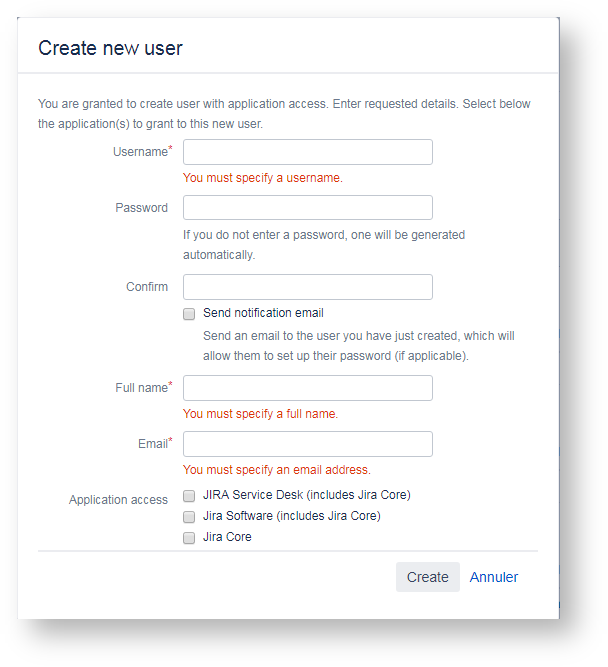Click 'JIRA Service Desk (includes Jira Core)' label
Image resolution: width=608 pixels, height=667 pixels.
click(306, 495)
